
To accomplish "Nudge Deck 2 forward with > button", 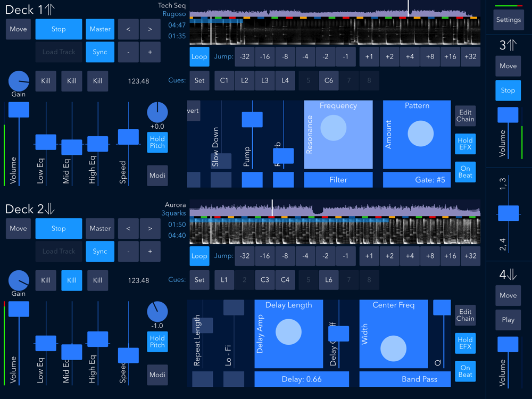I will click(150, 229).
